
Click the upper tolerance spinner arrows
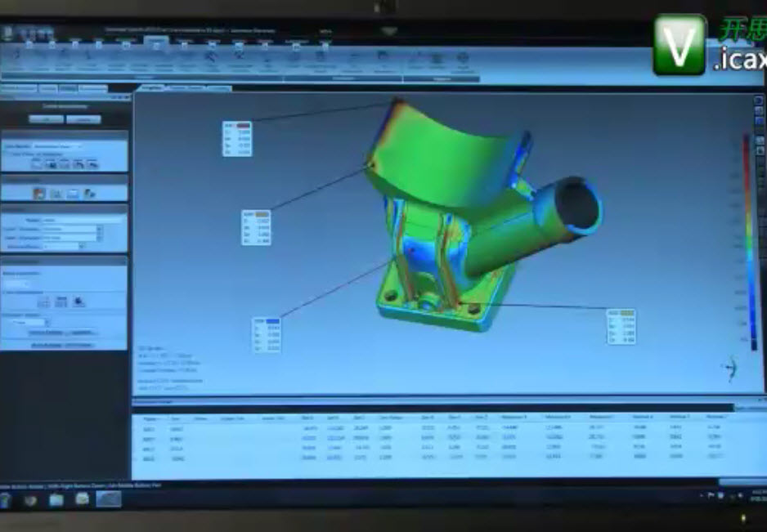(100, 229)
